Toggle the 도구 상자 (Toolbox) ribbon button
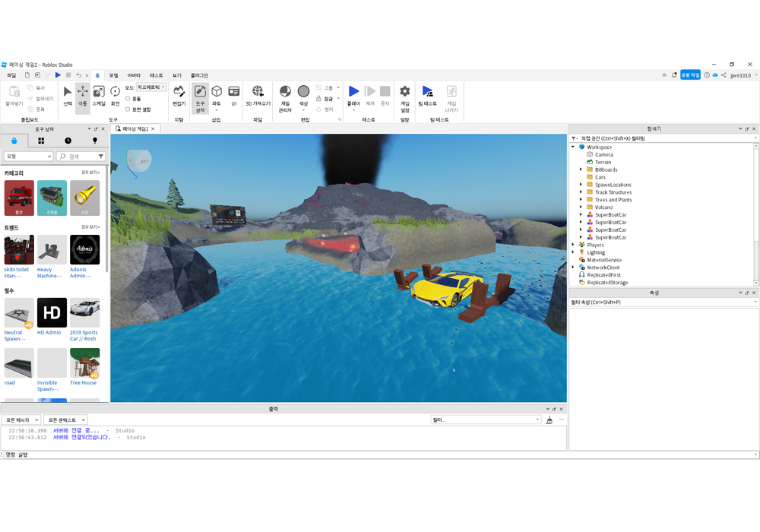Screen dimensions: 760x532 (x=200, y=98)
